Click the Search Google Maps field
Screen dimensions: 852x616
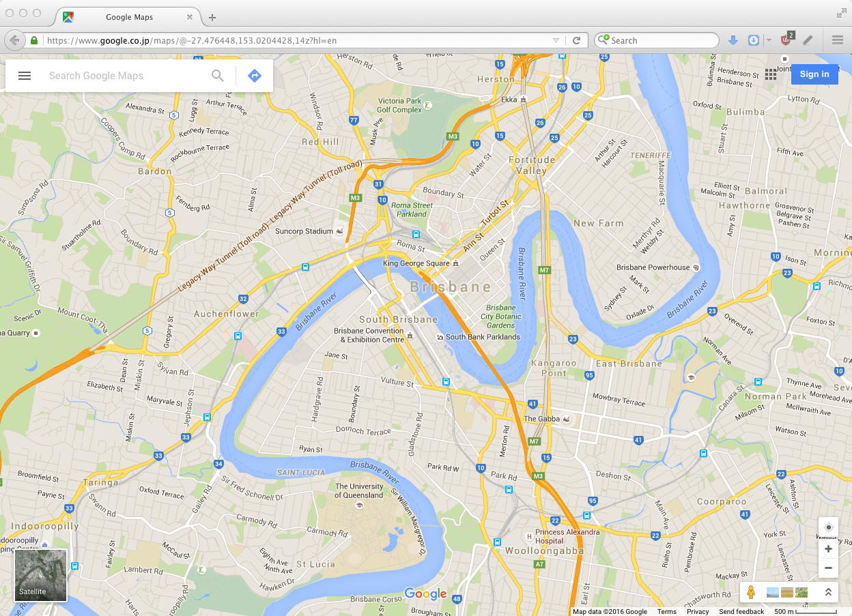(x=126, y=76)
